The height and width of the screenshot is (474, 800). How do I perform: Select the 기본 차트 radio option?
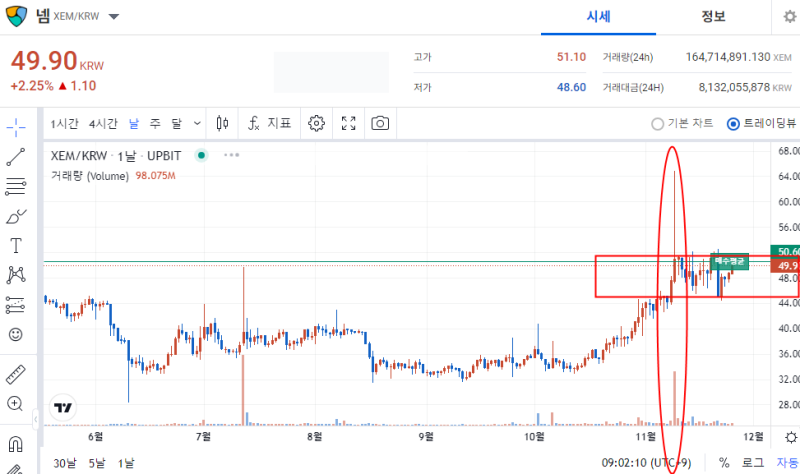(682, 123)
